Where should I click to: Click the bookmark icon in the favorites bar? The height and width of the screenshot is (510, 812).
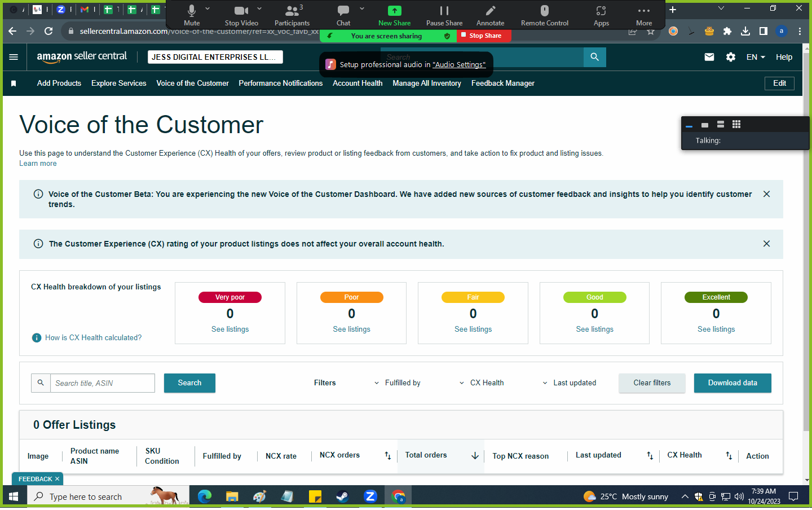tap(14, 83)
